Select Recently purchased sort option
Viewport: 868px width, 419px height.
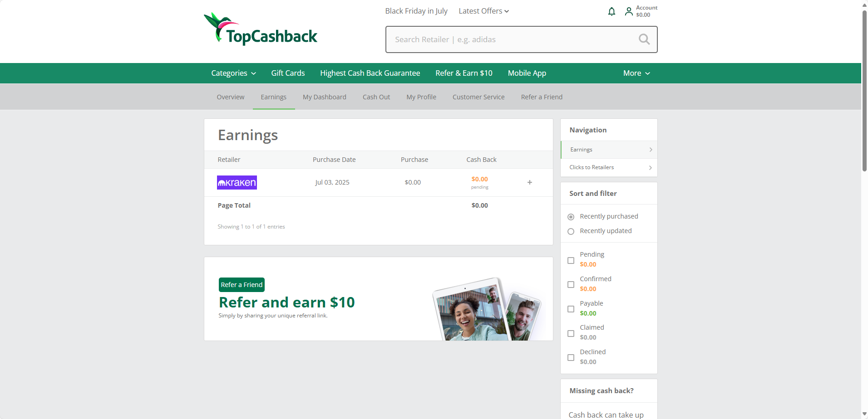tap(571, 217)
